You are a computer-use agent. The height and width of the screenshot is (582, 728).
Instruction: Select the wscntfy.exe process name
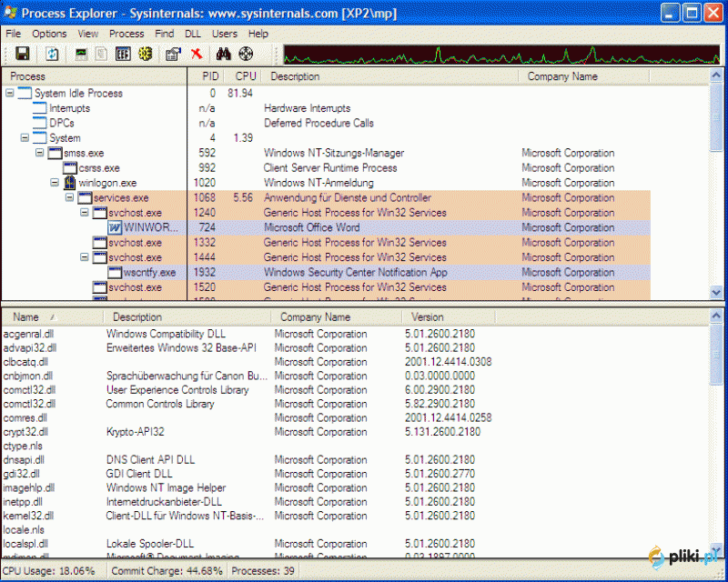149,273
